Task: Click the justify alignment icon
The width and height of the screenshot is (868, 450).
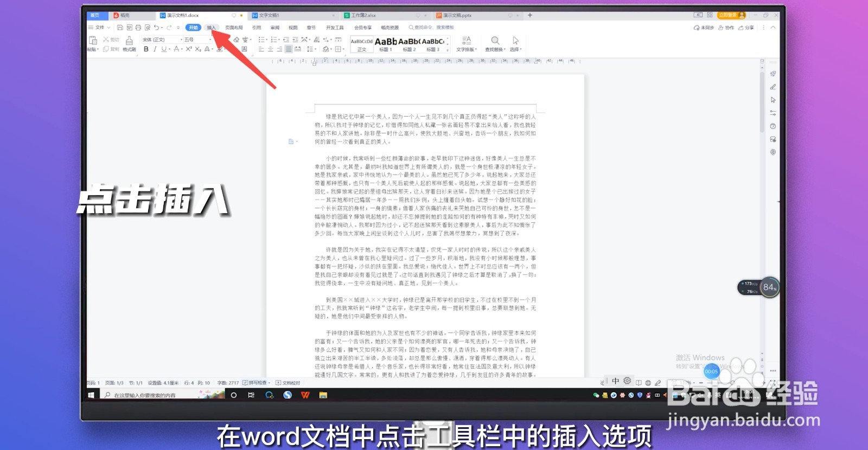Action: [289, 49]
